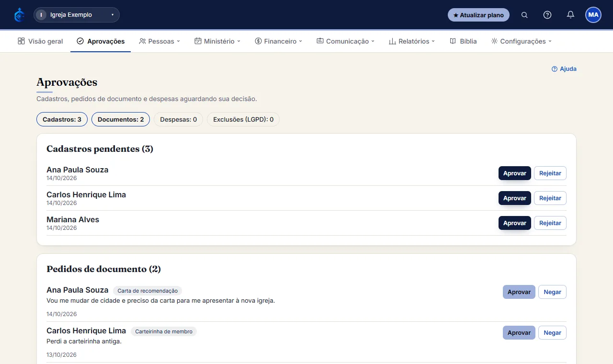Approve Ana Paula Souza's pending registration
Image resolution: width=613 pixels, height=364 pixels.
pyautogui.click(x=515, y=173)
